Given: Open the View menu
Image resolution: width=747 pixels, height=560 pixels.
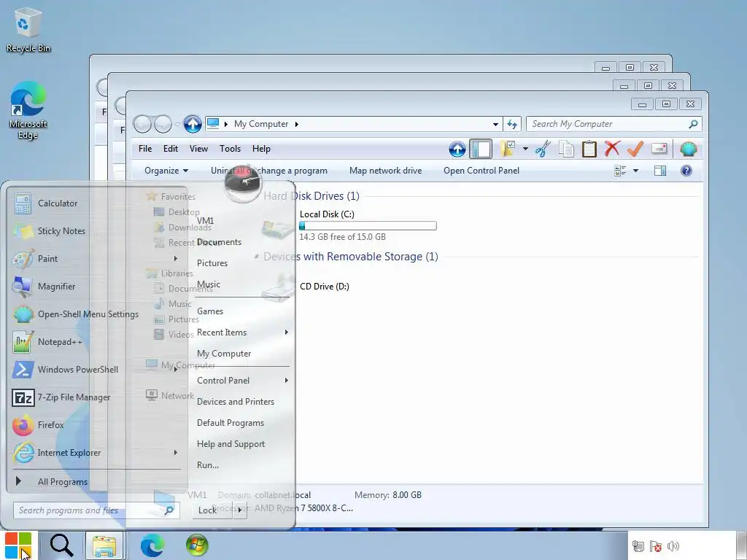Looking at the screenshot, I should [x=198, y=149].
